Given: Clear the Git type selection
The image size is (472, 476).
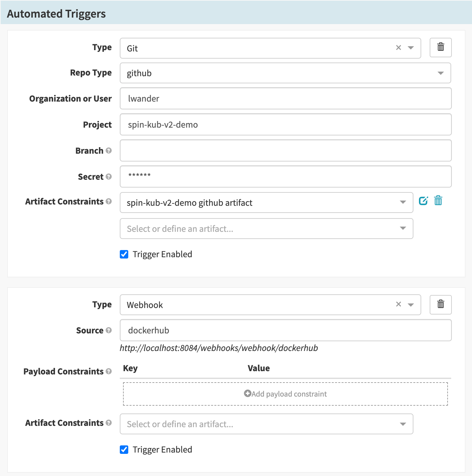Looking at the screenshot, I should click(x=398, y=48).
